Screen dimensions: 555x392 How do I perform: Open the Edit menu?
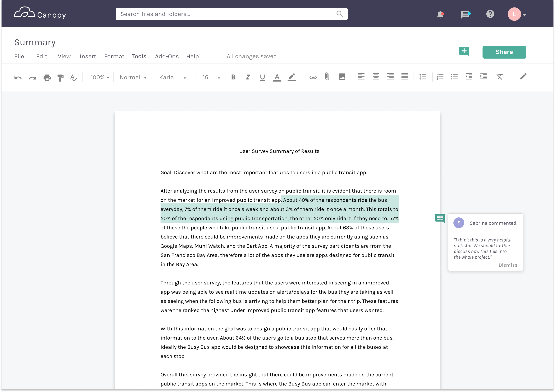pos(42,56)
